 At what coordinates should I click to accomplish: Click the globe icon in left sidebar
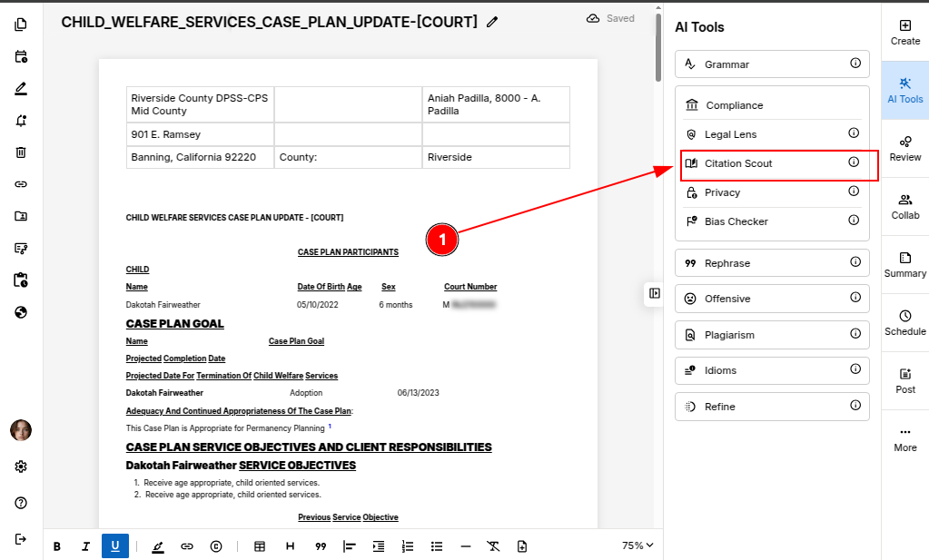point(21,312)
